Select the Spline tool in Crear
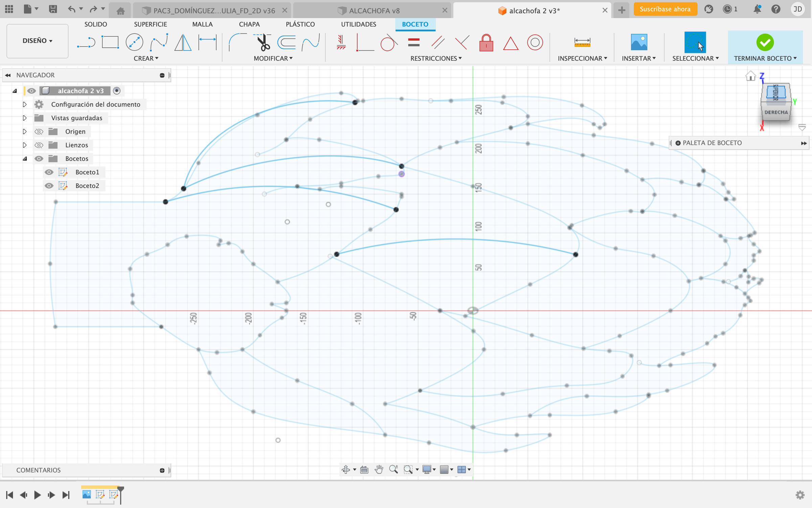The height and width of the screenshot is (508, 812). (x=159, y=43)
